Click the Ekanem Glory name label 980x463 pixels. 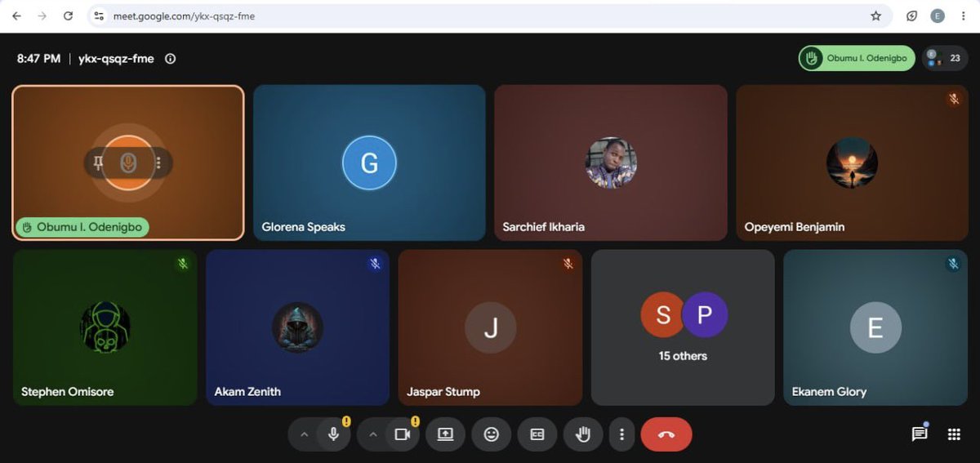(x=829, y=392)
